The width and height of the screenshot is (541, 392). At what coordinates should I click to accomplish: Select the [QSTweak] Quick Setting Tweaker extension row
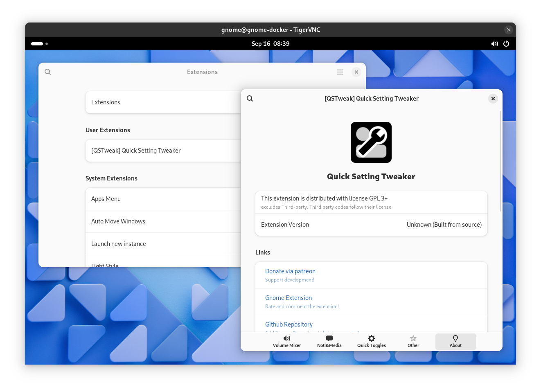[163, 151]
